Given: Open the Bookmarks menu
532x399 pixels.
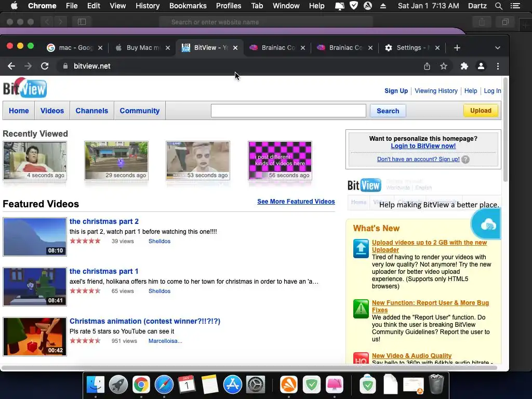Looking at the screenshot, I should pos(188,6).
